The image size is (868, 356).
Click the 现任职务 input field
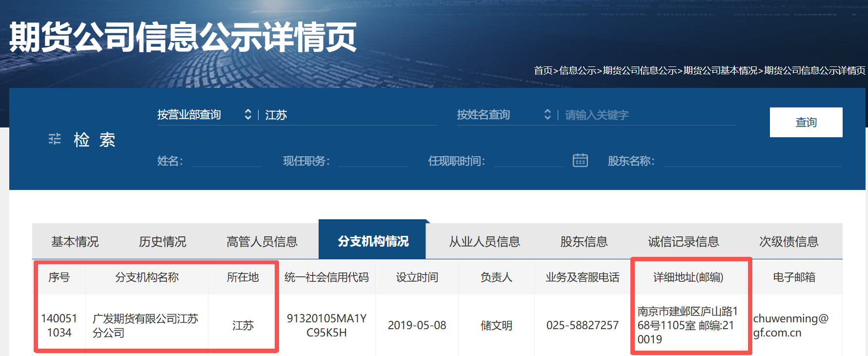373,161
